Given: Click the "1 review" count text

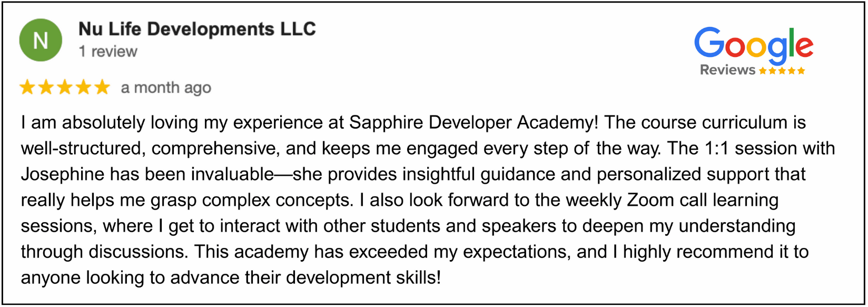Looking at the screenshot, I should tap(108, 52).
